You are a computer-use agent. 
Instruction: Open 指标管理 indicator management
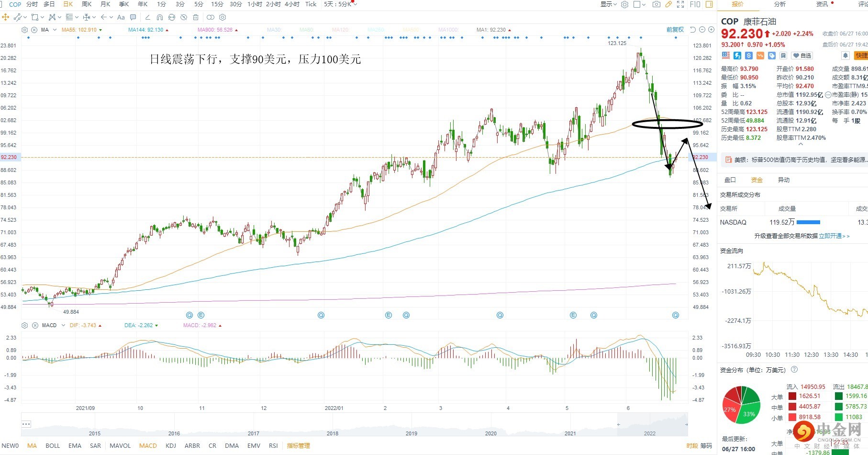pyautogui.click(x=299, y=446)
